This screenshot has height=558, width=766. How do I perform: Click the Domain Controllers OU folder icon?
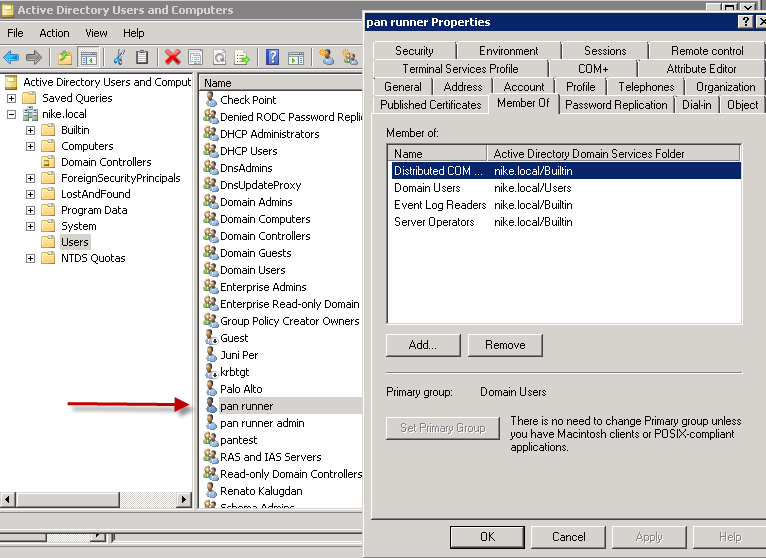pyautogui.click(x=48, y=162)
